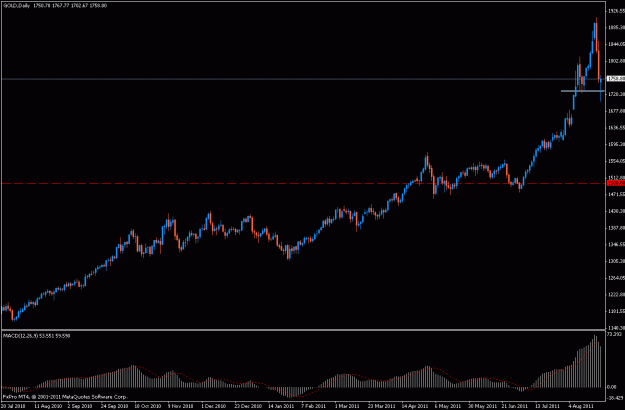Click the '13 Jul 2011' date label
625x410 pixels.
tap(548, 406)
